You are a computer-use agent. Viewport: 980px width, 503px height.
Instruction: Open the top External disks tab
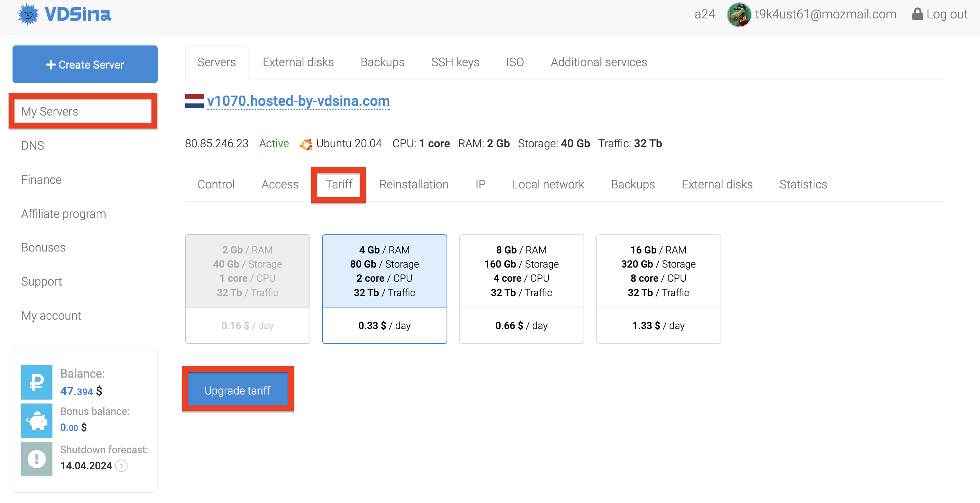pyautogui.click(x=298, y=62)
